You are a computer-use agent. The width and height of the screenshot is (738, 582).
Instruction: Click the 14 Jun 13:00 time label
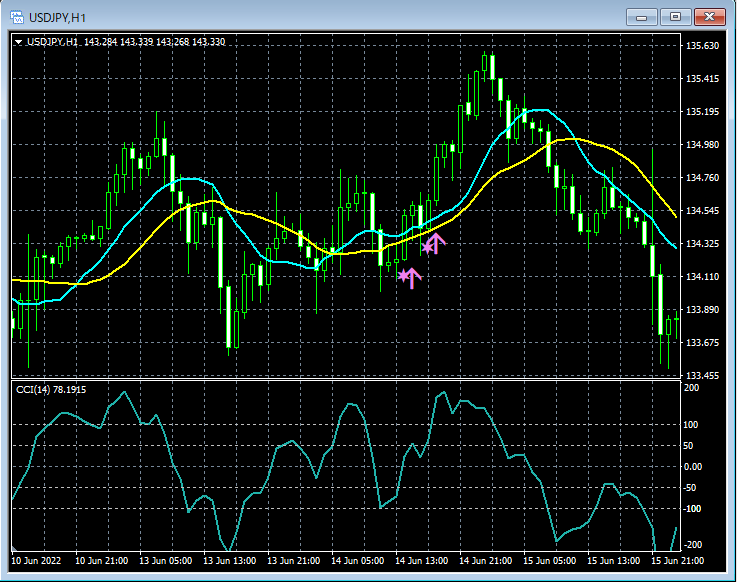421,560
